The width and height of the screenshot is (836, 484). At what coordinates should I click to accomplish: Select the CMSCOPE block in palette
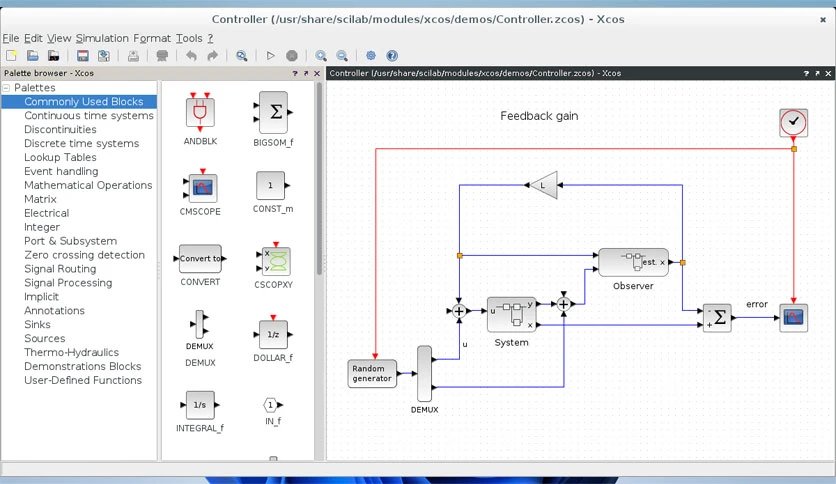click(x=200, y=187)
